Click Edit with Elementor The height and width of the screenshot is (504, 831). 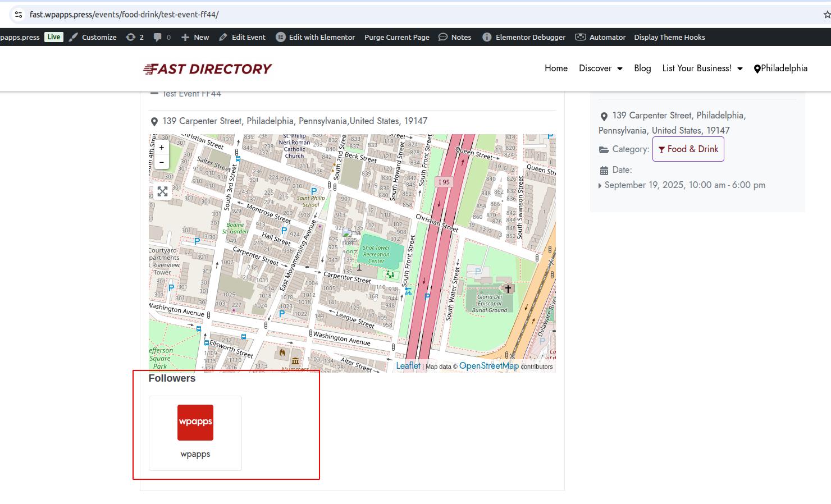click(x=316, y=37)
